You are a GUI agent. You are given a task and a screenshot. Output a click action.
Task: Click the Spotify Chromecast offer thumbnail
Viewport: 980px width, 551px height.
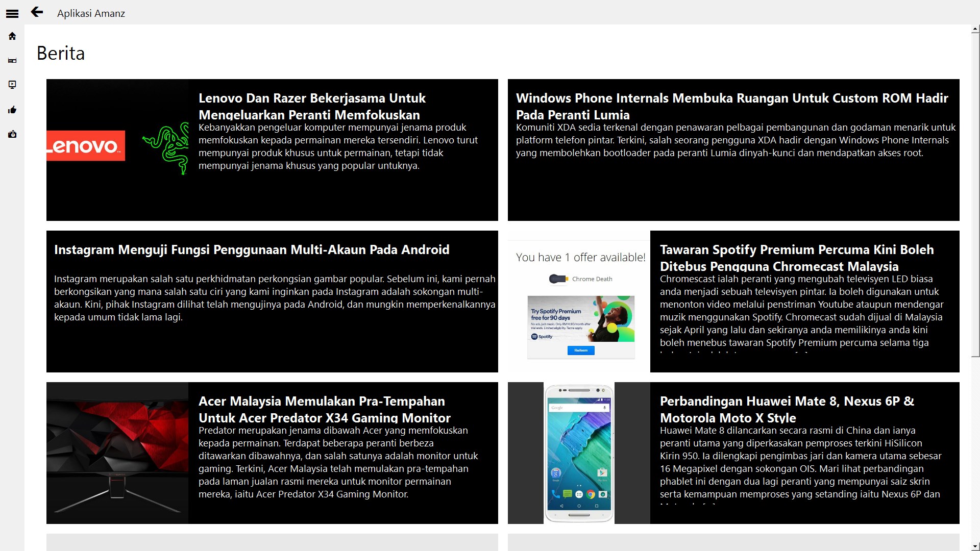[x=579, y=302]
